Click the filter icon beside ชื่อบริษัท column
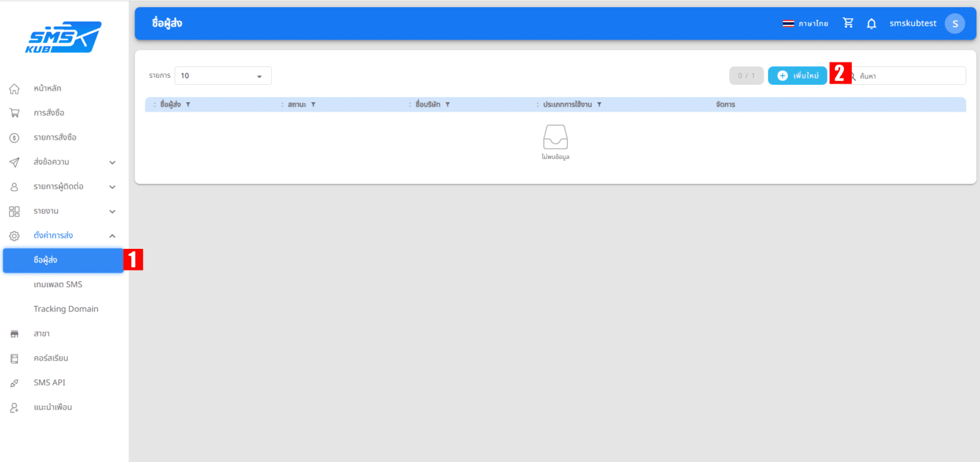This screenshot has width=980, height=462. point(448,105)
